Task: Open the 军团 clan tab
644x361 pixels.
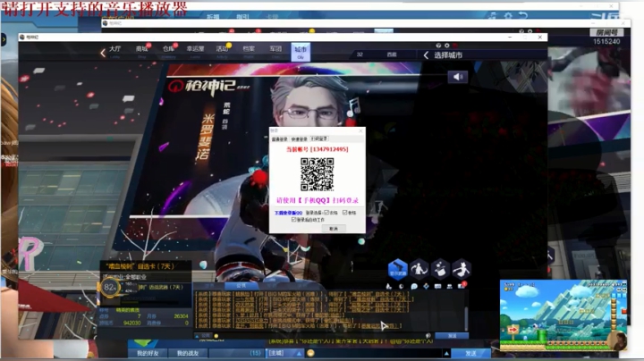Action: [x=275, y=50]
